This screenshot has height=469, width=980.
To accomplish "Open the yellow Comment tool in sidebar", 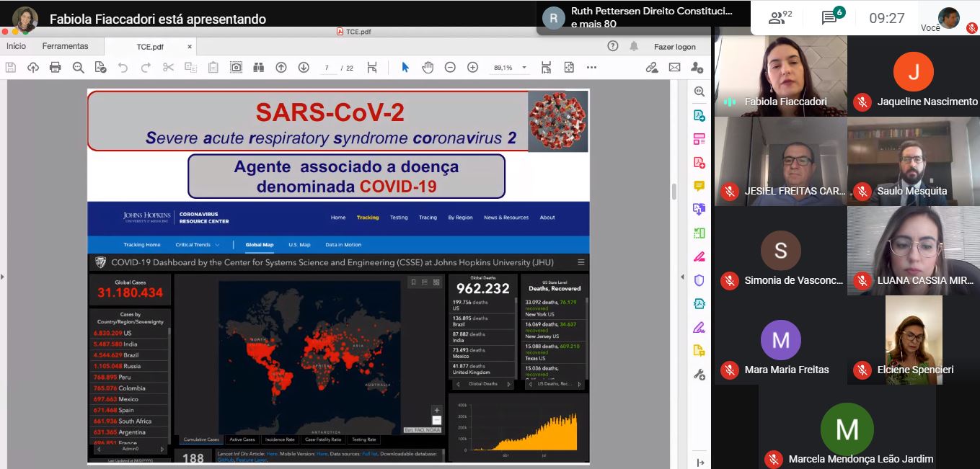I will 699,186.
